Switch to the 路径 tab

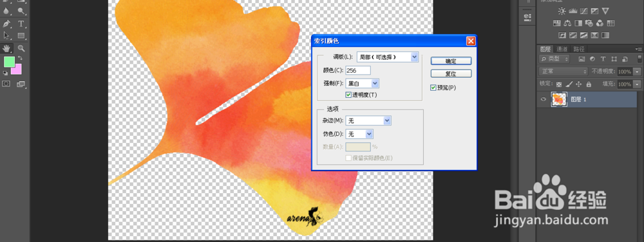pos(579,49)
